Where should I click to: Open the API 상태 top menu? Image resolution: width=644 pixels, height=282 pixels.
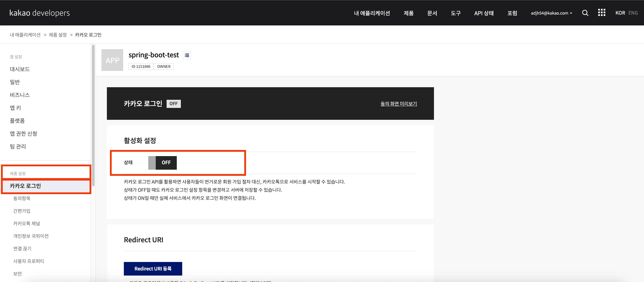(484, 13)
